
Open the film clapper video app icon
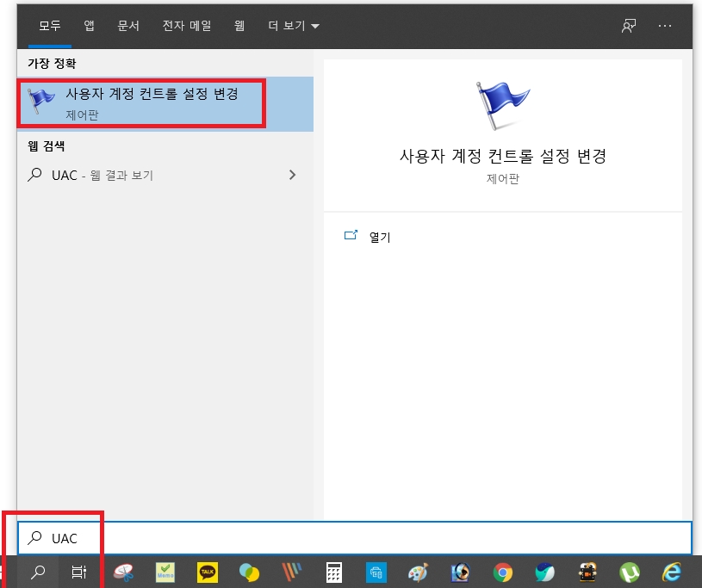[587, 573]
